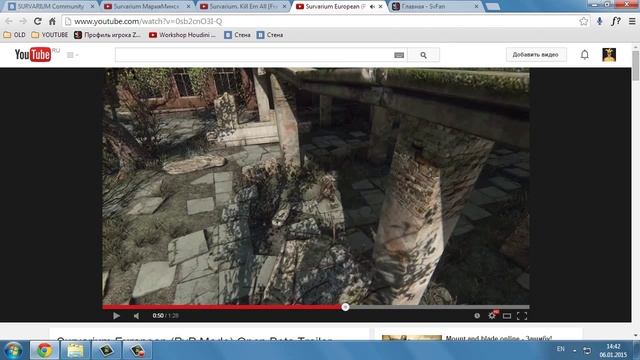This screenshot has height=360, width=640.
Task: Open File Explorer from the taskbar
Action: pyautogui.click(x=75, y=350)
